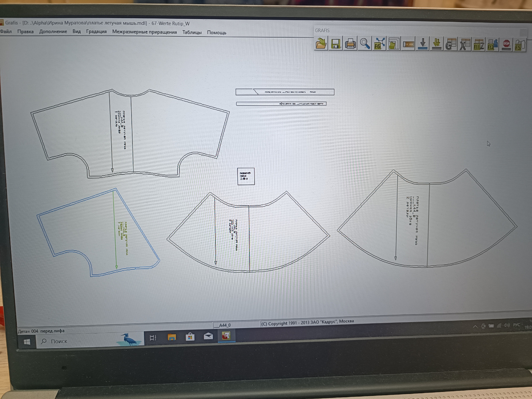Click the F6 fit-all view icon
This screenshot has height=399, width=532.
[x=379, y=44]
